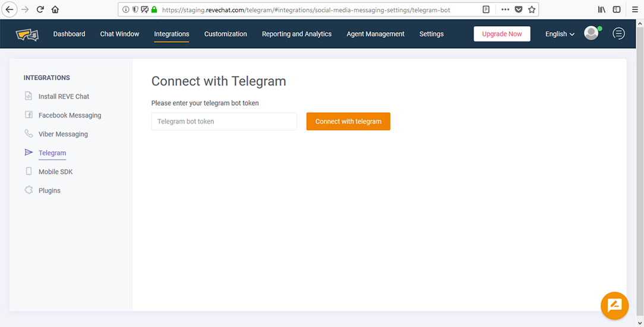
Task: Select the Integrations menu
Action: pyautogui.click(x=172, y=34)
